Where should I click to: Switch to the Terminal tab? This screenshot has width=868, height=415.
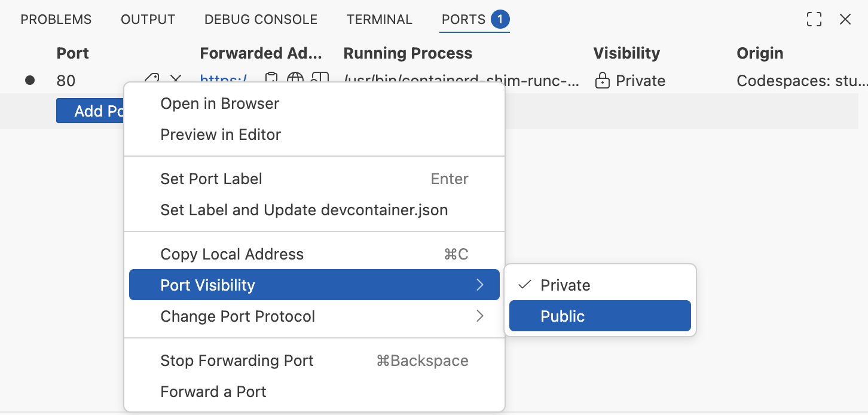click(x=379, y=19)
